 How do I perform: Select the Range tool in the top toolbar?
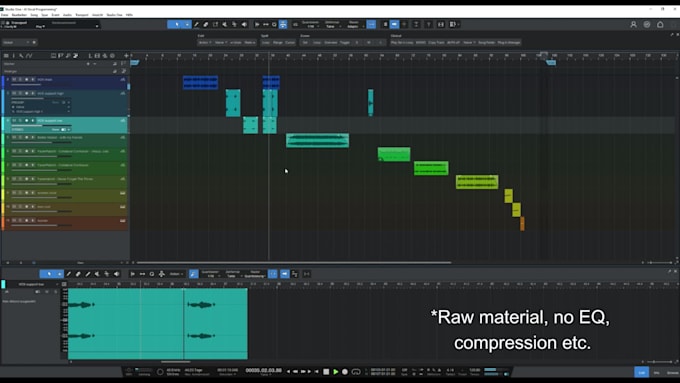coord(216,24)
